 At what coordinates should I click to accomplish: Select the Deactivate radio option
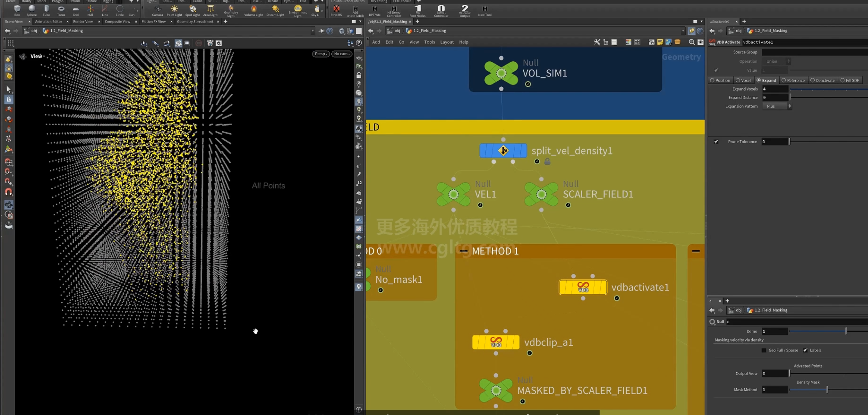(x=822, y=80)
